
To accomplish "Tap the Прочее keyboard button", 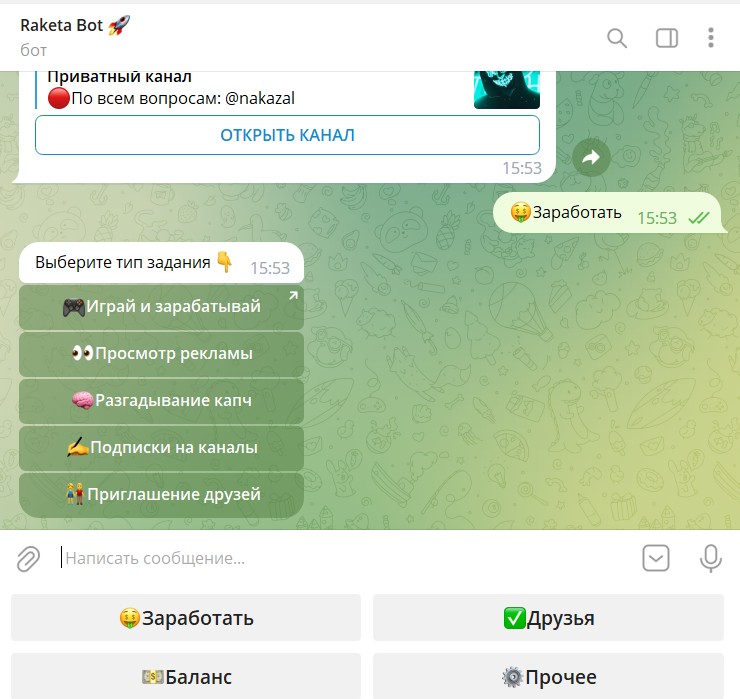I will tap(548, 676).
